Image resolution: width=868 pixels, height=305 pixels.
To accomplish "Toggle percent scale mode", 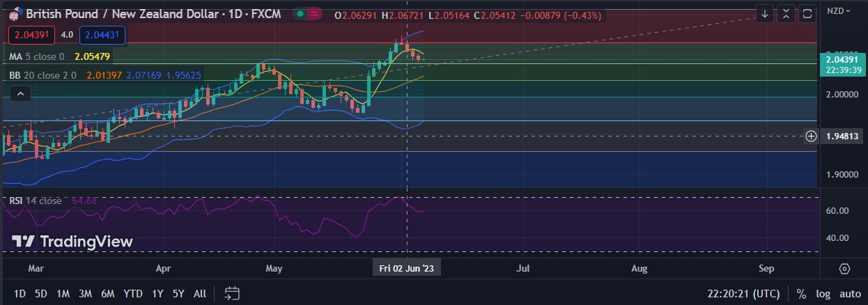I will [801, 294].
